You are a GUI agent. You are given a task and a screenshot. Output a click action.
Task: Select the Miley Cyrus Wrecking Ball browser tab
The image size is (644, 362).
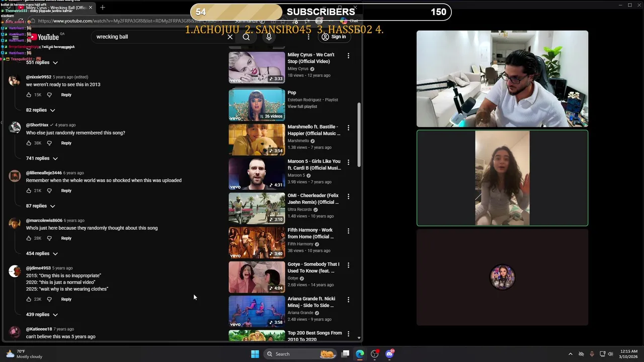[55, 8]
